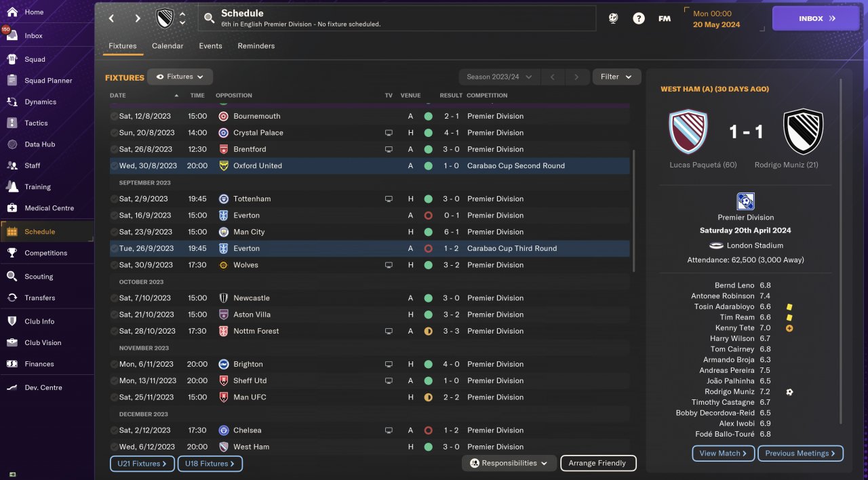Open the Fixtures view dropdown

click(x=180, y=77)
